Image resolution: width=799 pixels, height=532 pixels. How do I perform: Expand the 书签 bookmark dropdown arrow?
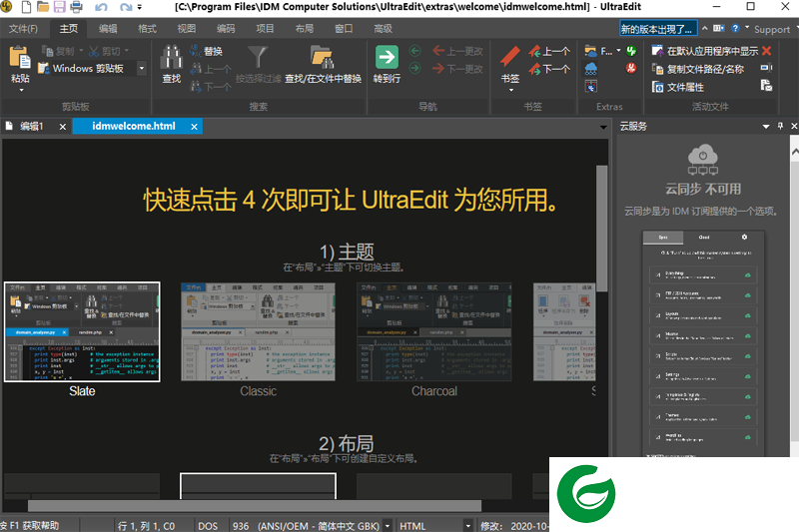click(x=511, y=91)
